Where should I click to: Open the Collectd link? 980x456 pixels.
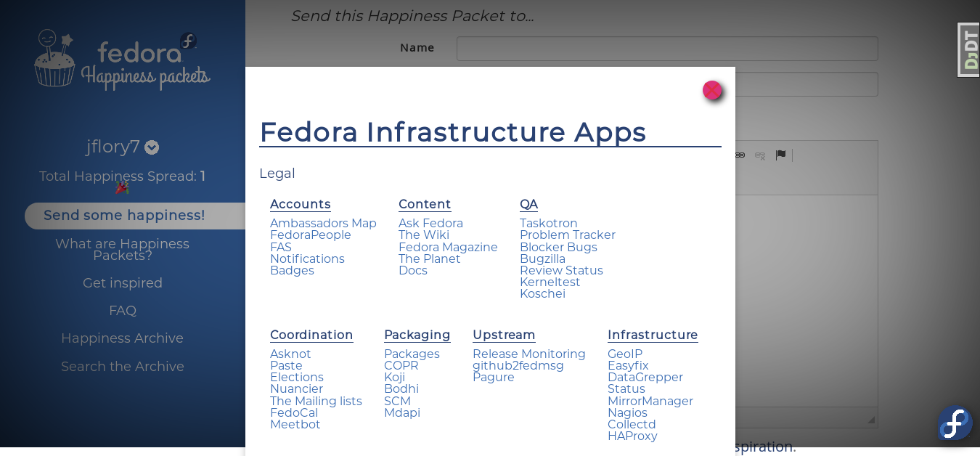point(632,425)
